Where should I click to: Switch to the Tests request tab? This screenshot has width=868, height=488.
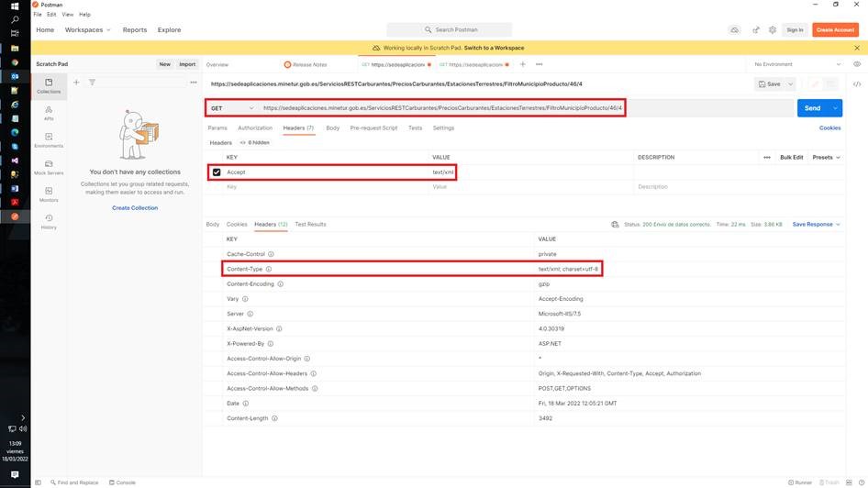tap(415, 128)
